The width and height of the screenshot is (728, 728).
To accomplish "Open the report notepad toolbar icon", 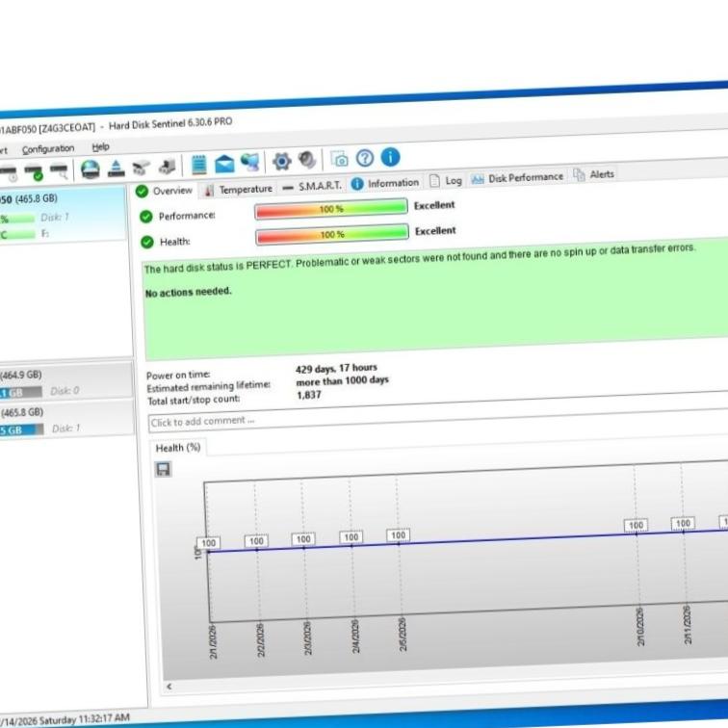I will pyautogui.click(x=198, y=164).
